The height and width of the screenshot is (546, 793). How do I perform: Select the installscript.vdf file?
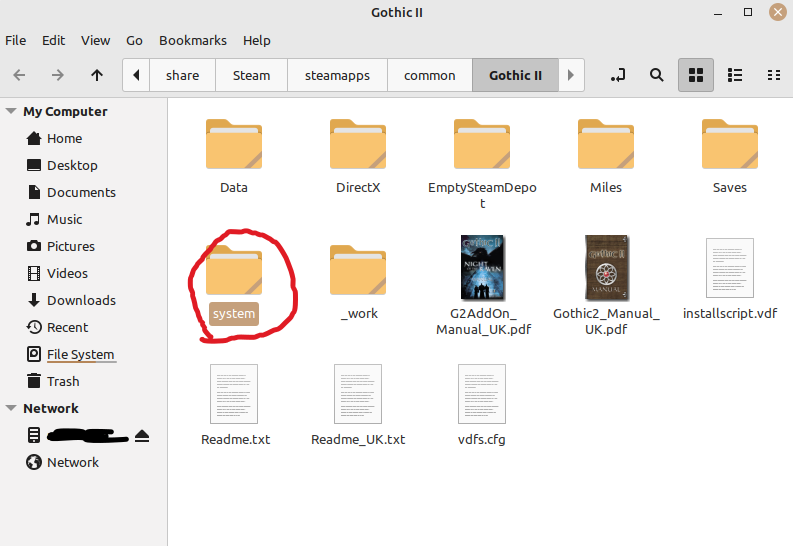[730, 279]
